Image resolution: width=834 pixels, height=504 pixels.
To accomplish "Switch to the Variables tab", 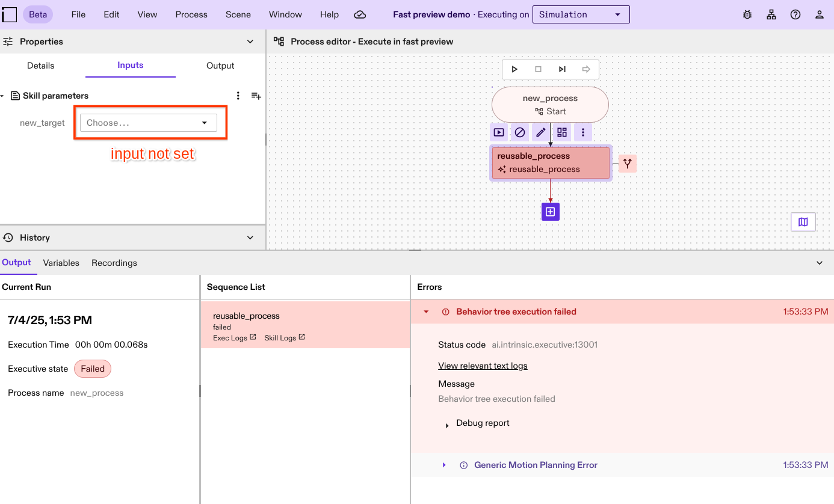I will [x=61, y=263].
